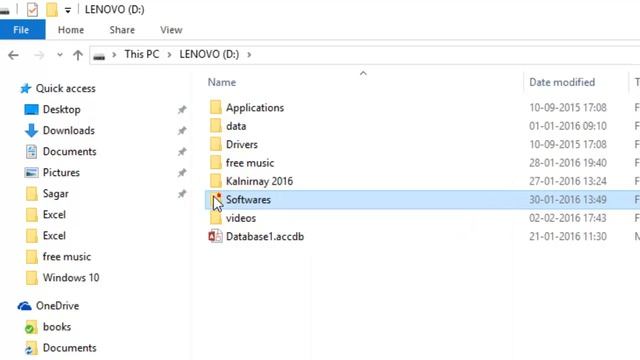Open the Share ribbon tab
The width and height of the screenshot is (640, 360).
click(122, 30)
